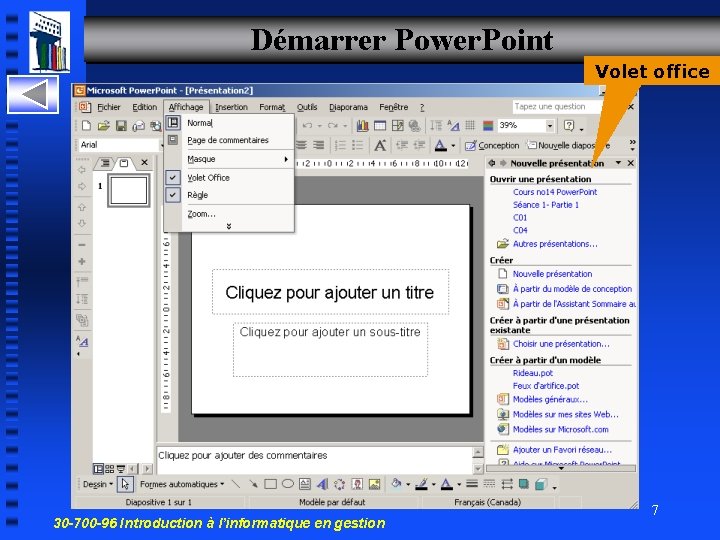Click the drawing toolbar line color pen

tap(421, 484)
